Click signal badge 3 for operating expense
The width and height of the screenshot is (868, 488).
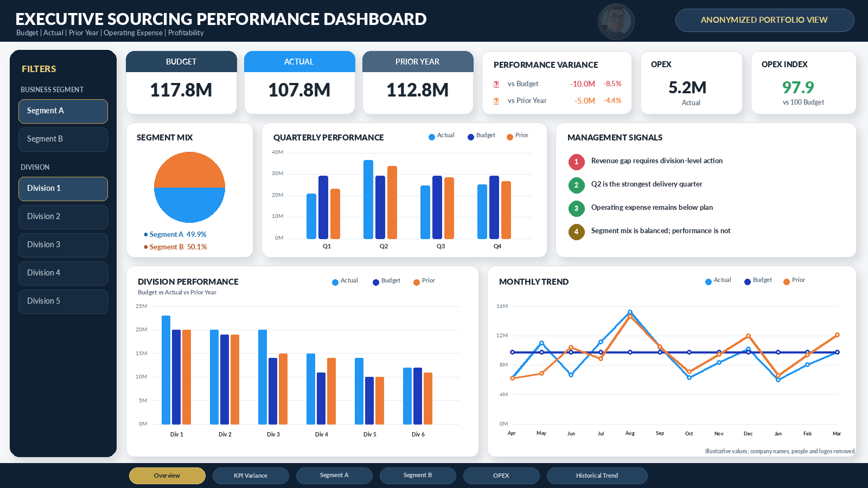pos(576,208)
